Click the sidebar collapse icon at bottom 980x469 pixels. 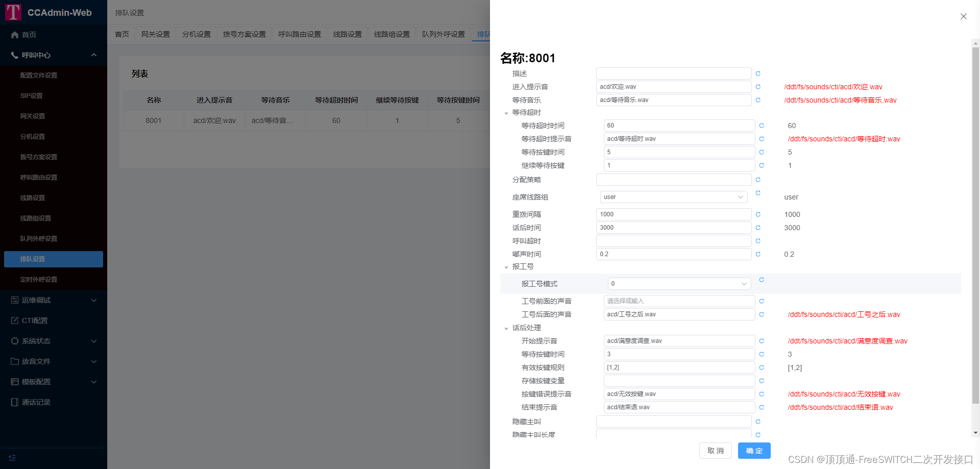tap(12, 458)
